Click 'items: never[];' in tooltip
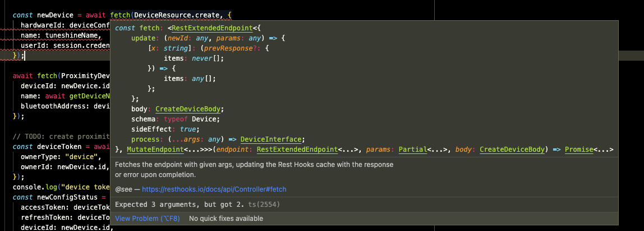This screenshot has height=231, width=644. pyautogui.click(x=194, y=59)
